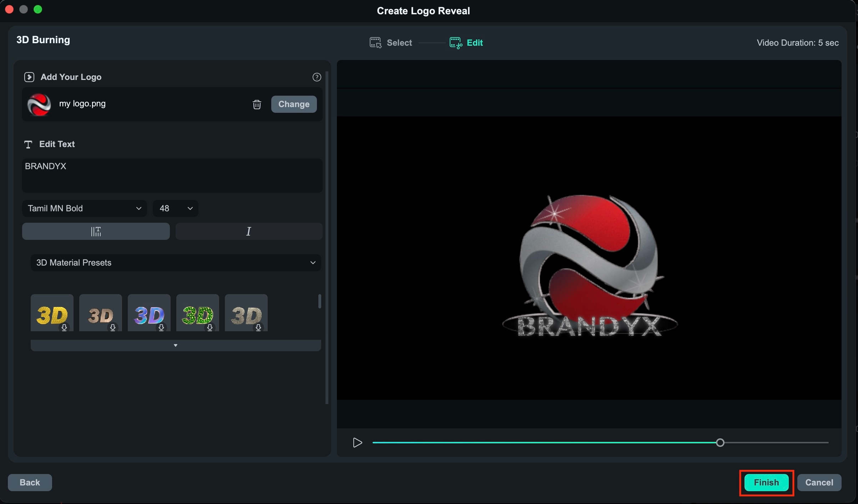The height and width of the screenshot is (504, 858).
Task: Click the 3D Burning title label
Action: click(43, 40)
